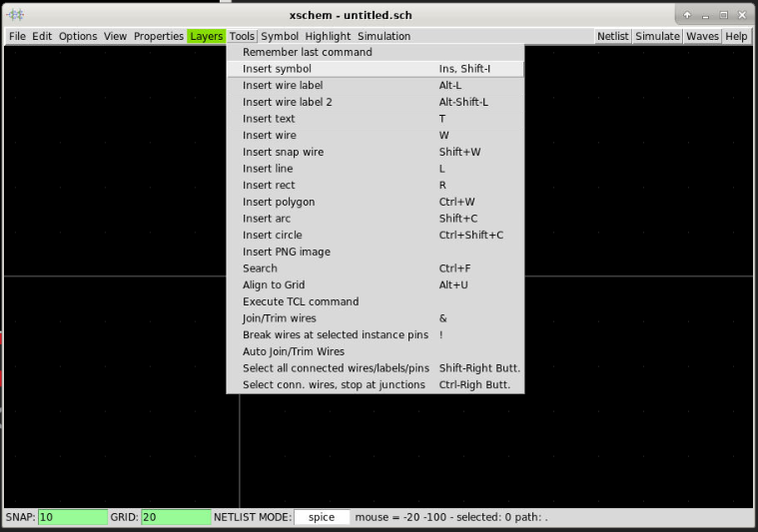Viewport: 758px width, 532px height.
Task: Click the xschem app icon in title bar
Action: point(15,15)
